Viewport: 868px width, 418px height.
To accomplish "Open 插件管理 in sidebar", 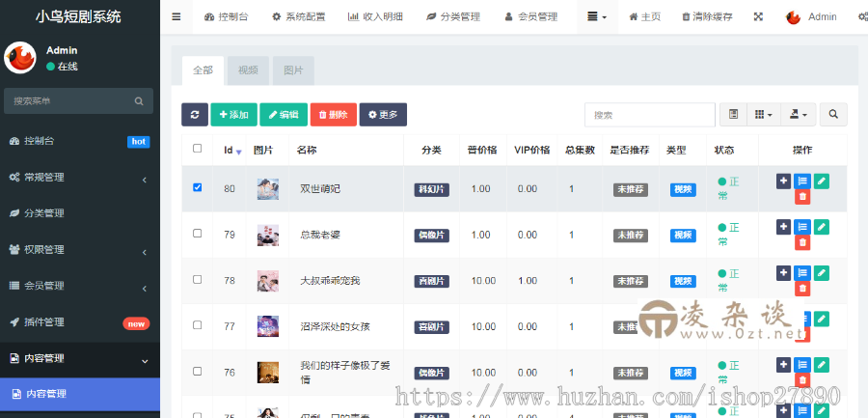I will (80, 322).
